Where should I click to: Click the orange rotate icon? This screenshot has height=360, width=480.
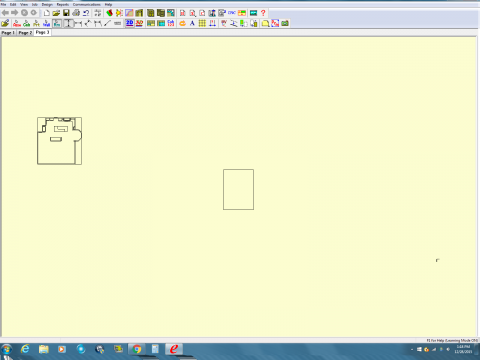(x=182, y=23)
